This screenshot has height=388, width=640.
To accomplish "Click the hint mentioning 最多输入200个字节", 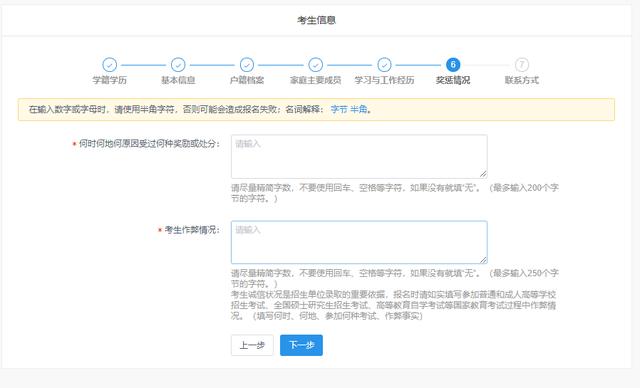I will (x=395, y=193).
